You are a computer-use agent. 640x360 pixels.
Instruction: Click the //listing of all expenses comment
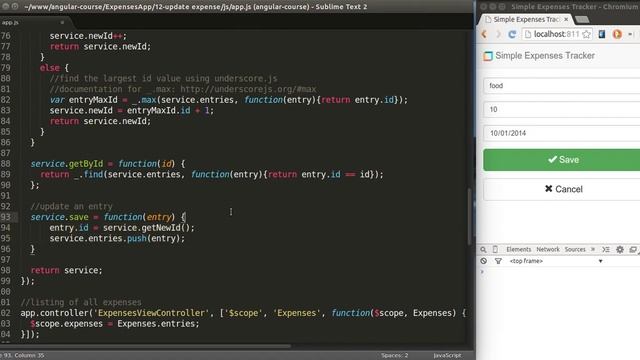click(x=81, y=302)
